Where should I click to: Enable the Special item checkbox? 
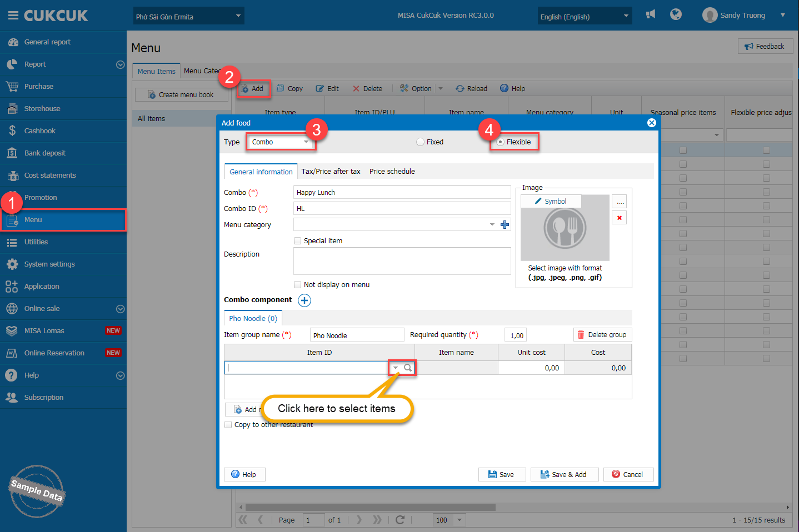click(298, 241)
